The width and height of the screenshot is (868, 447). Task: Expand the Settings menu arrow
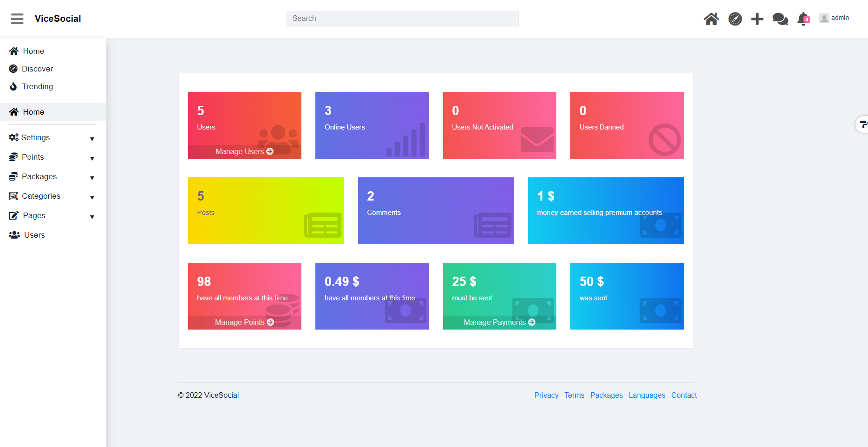click(x=92, y=139)
